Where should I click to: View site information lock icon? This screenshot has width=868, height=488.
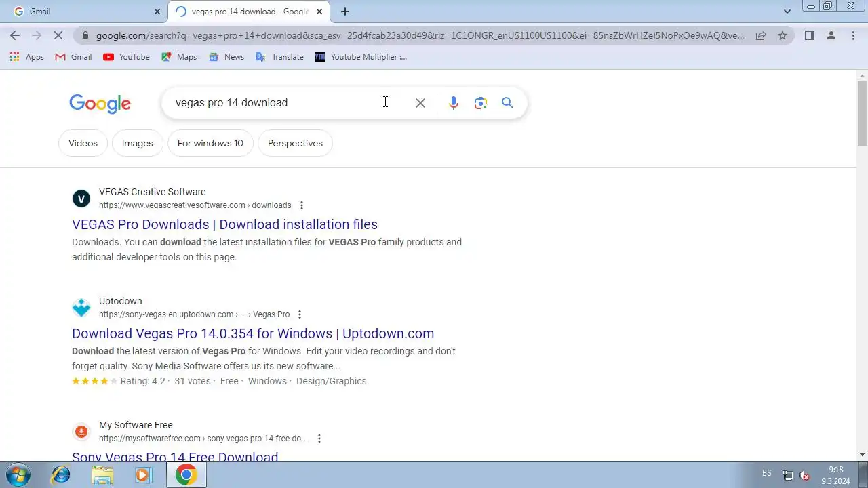click(x=84, y=35)
